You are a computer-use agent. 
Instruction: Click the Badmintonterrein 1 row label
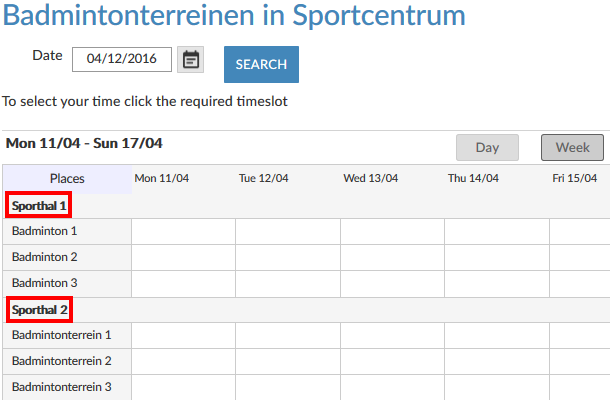(62, 335)
